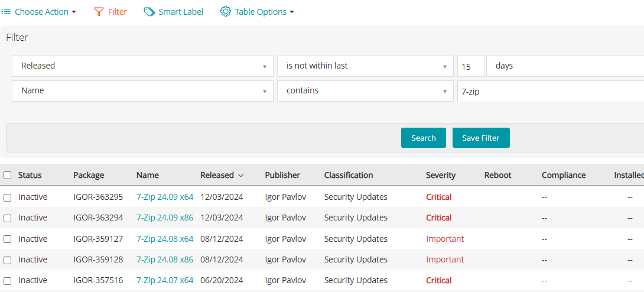The width and height of the screenshot is (644, 292).
Task: Open the 7-Zip 24.09 x64 link
Action: [165, 197]
